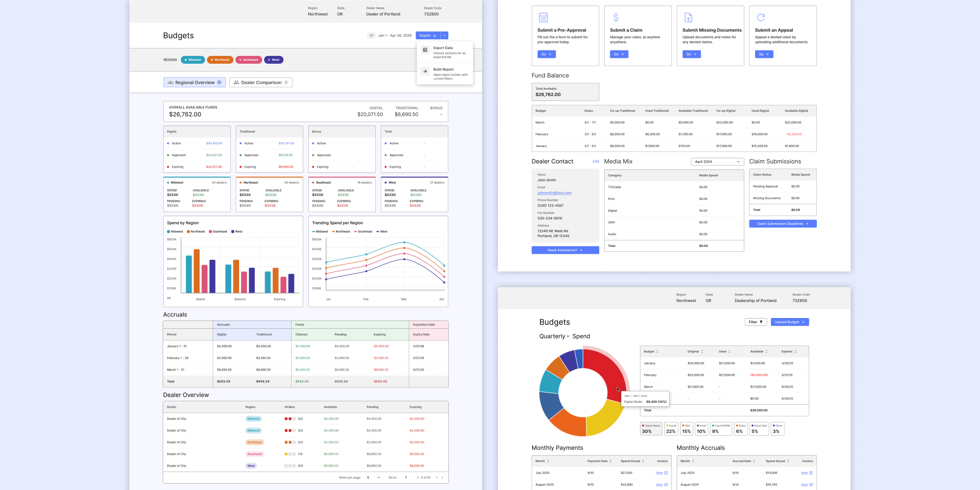Click View link for August 2025 payment
The image size is (980, 490).
coord(659,485)
